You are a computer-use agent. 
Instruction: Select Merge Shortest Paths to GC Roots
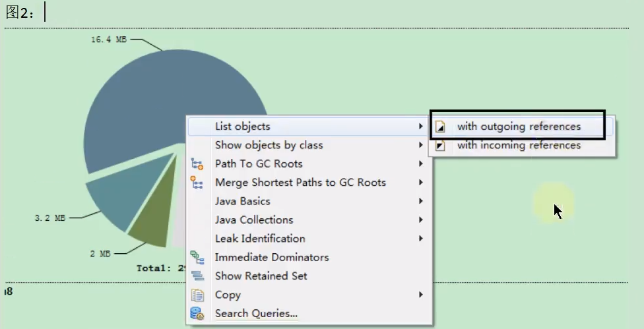click(x=309, y=183)
